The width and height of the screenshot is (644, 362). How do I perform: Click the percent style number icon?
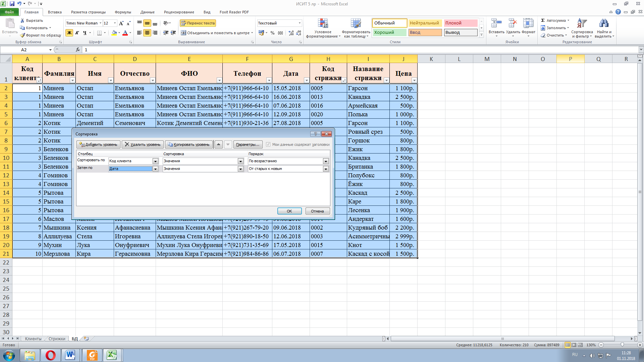[272, 33]
